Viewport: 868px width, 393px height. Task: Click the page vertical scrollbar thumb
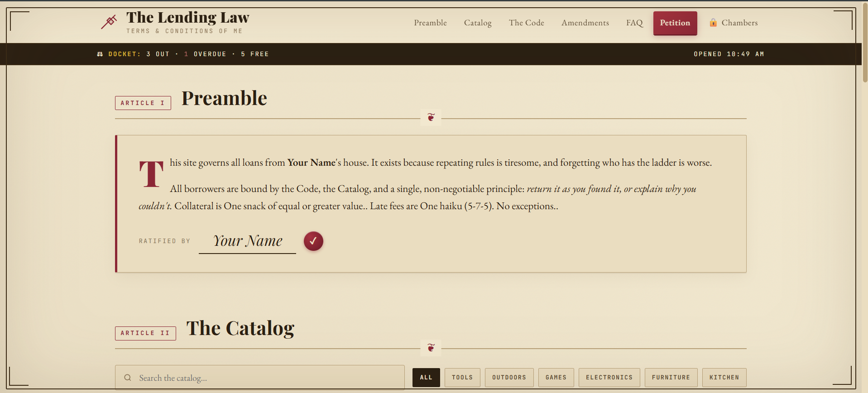865,42
